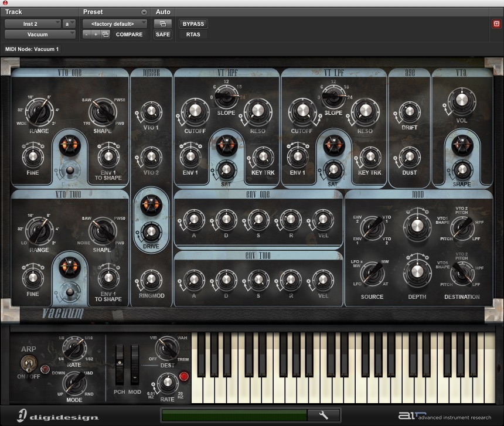The height and width of the screenshot is (426, 504).
Task: Click the VTO ONE glowing tube
Action: tap(69, 145)
